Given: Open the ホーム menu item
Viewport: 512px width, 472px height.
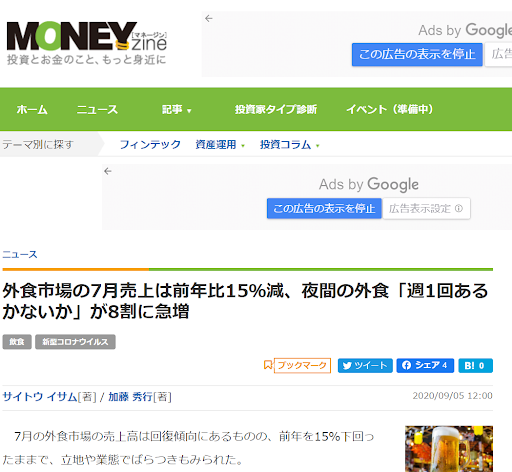Looking at the screenshot, I should tap(32, 110).
